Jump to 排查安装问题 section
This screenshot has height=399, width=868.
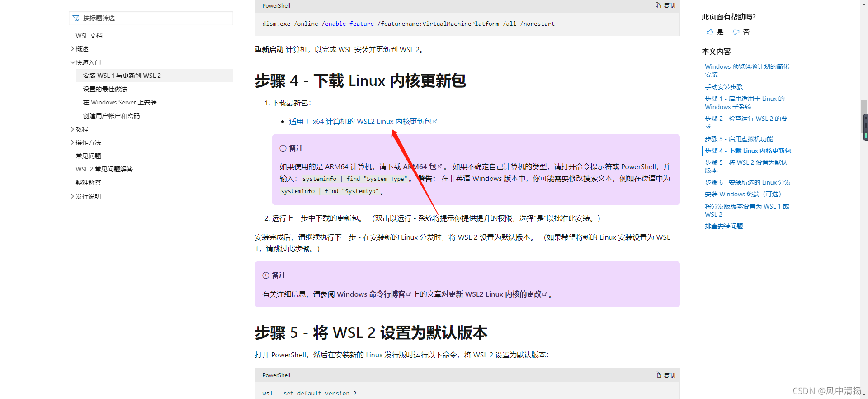724,226
